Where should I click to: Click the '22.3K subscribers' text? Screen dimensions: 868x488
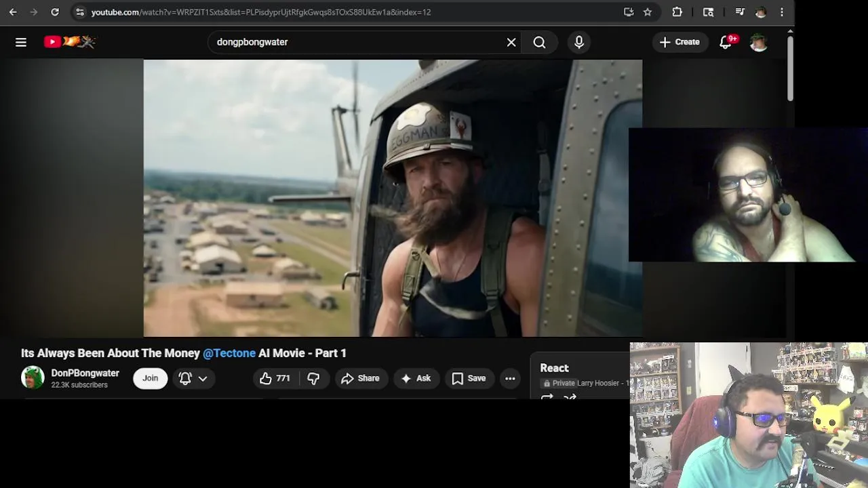pos(79,385)
